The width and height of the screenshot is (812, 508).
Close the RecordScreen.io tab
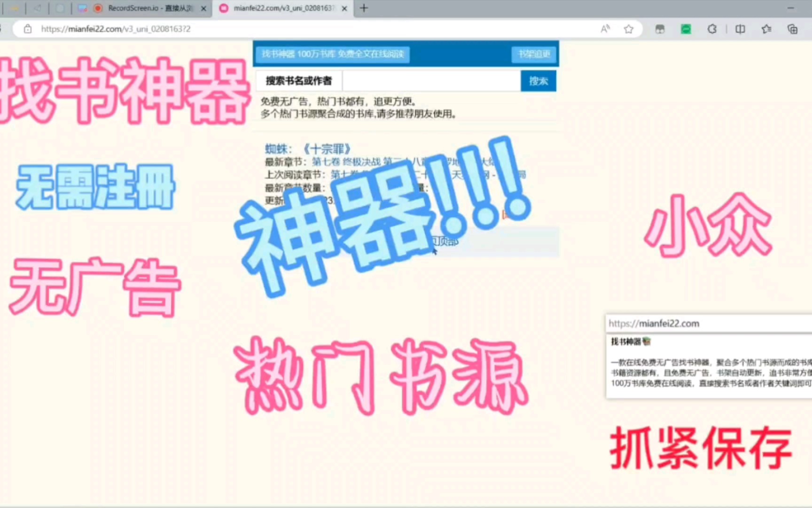pos(203,8)
